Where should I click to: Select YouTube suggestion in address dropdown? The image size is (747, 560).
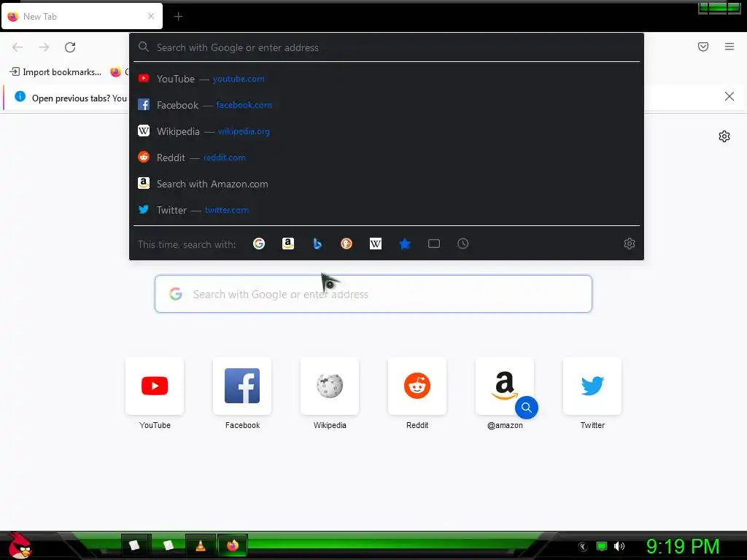(387, 79)
